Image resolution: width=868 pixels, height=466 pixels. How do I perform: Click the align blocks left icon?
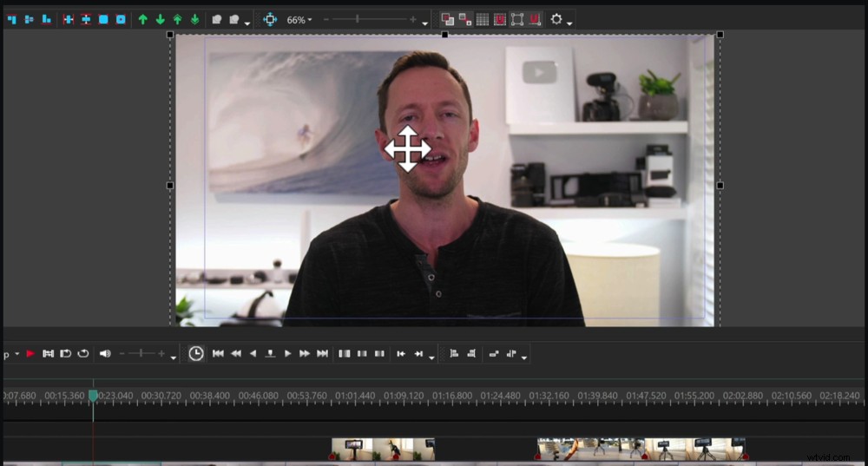point(454,354)
